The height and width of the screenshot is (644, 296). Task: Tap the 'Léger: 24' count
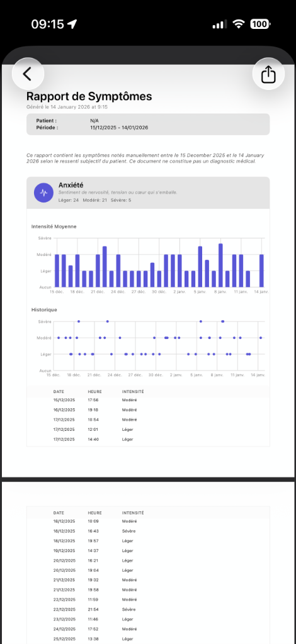pos(68,200)
